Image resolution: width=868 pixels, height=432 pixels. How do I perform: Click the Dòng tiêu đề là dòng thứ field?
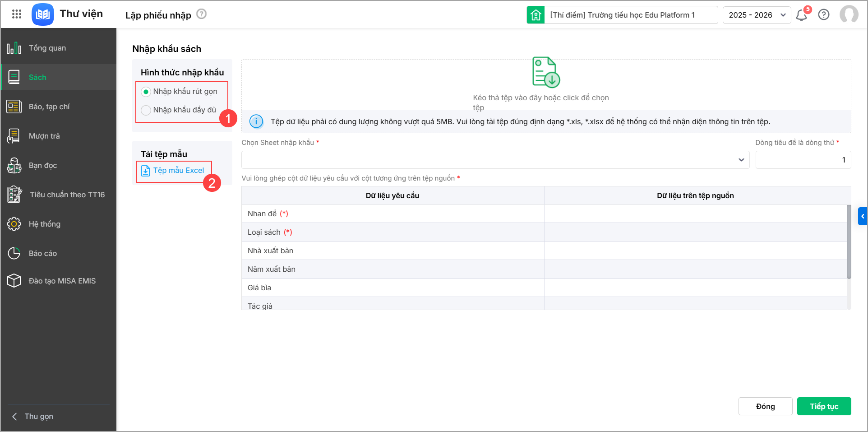803,160
